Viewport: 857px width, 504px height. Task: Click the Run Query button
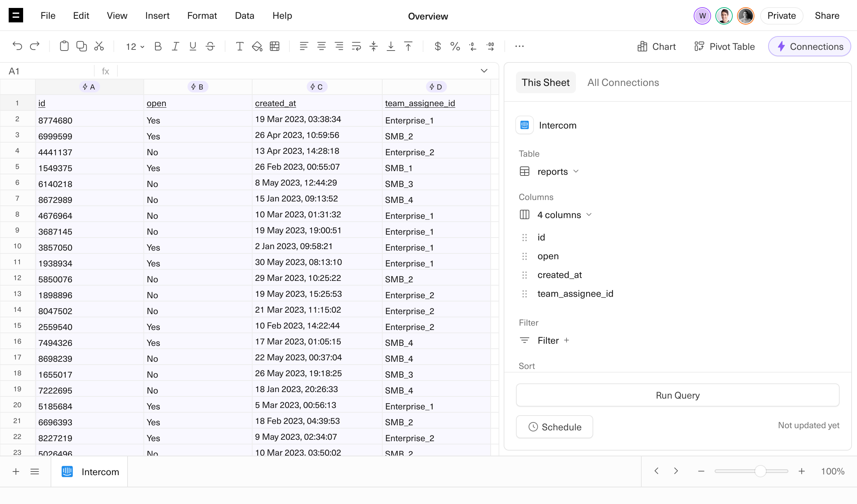click(x=677, y=395)
